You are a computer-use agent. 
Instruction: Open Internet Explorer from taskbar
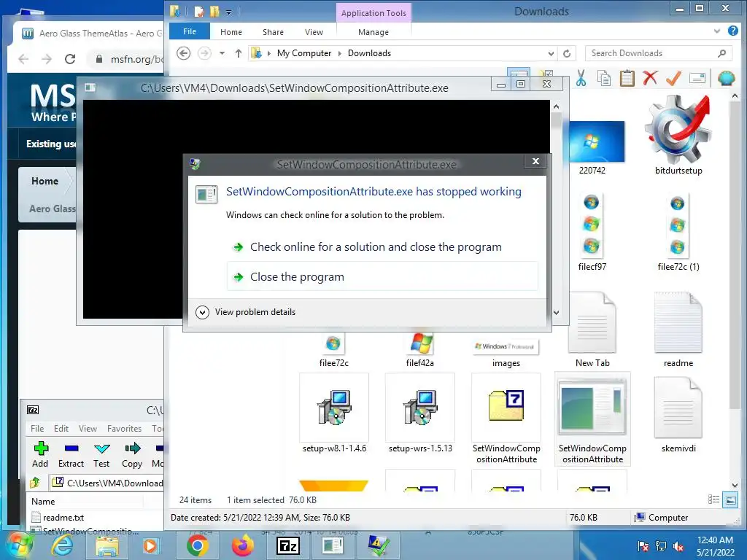[x=63, y=545]
